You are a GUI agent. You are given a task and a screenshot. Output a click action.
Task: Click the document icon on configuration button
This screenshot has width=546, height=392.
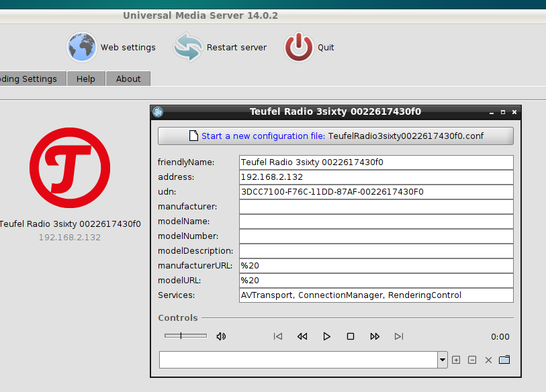[193, 136]
